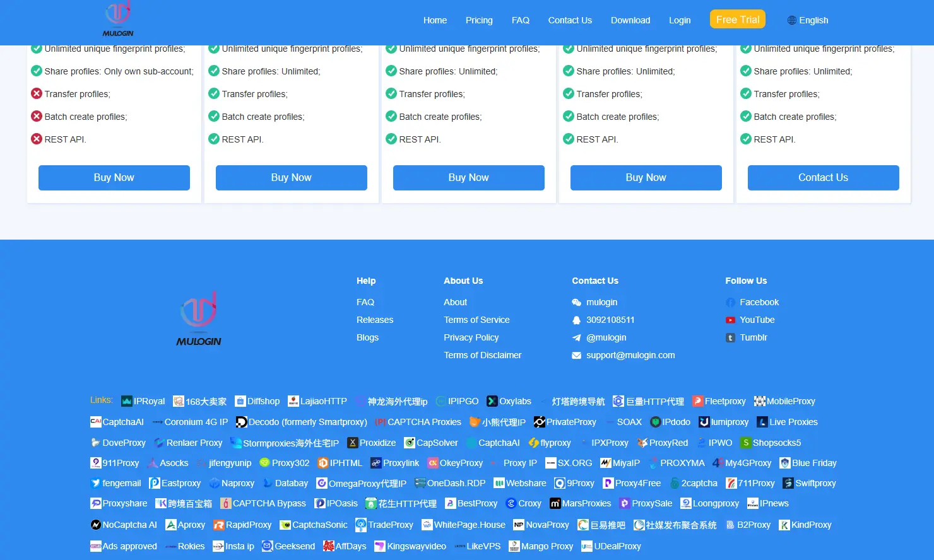
Task: Click the YouTube icon in Follow Us
Action: coord(730,320)
